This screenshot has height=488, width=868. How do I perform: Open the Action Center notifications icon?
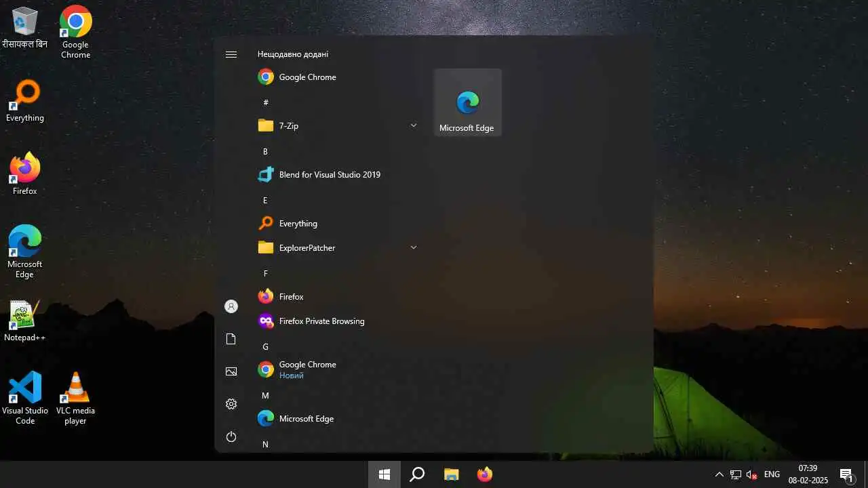pos(846,474)
